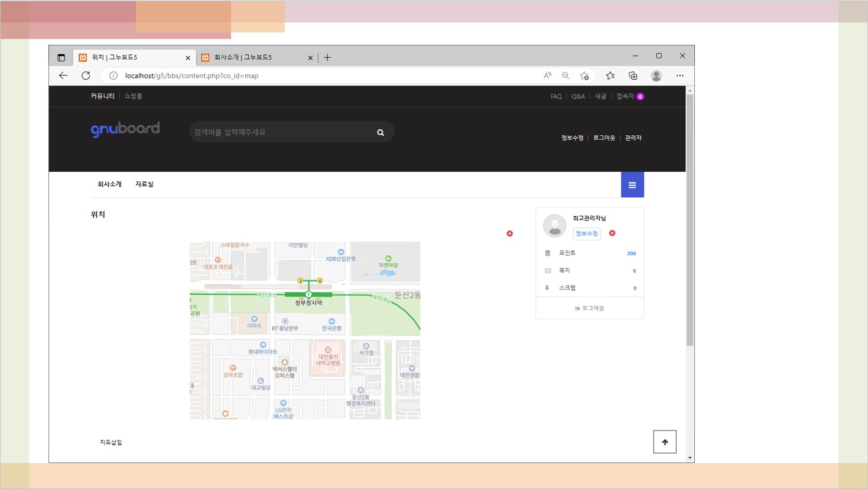Click the red gear next to 정보수정 button
The height and width of the screenshot is (489, 868).
tap(612, 233)
